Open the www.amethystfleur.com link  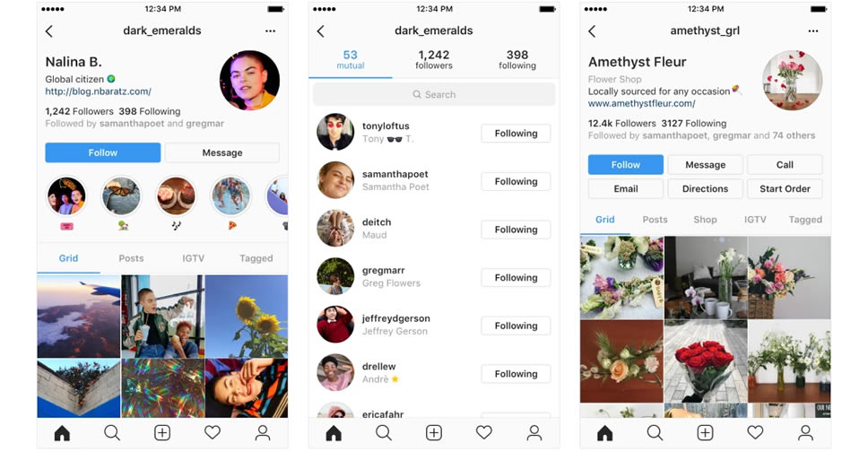(642, 104)
